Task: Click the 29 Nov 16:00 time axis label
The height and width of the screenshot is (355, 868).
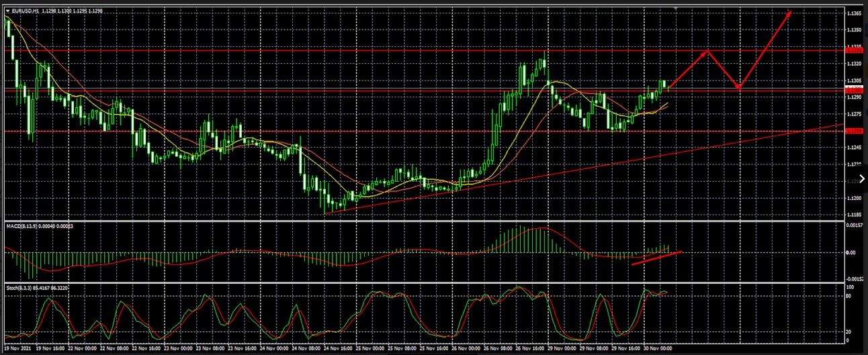Action: 627,349
